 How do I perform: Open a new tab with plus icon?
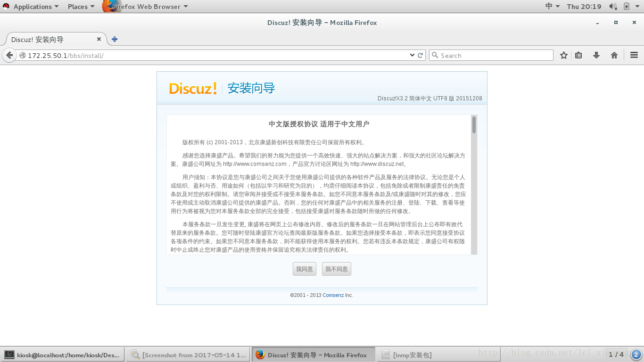[115, 39]
